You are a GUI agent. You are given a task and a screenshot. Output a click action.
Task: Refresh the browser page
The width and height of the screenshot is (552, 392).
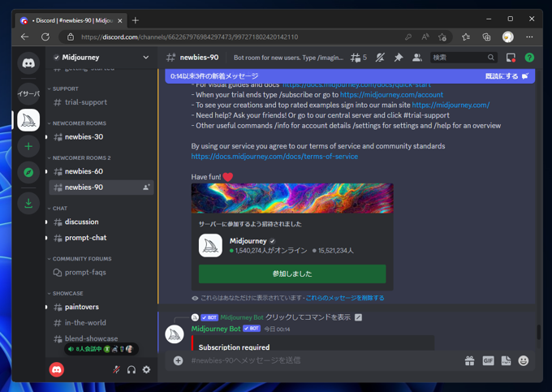45,37
